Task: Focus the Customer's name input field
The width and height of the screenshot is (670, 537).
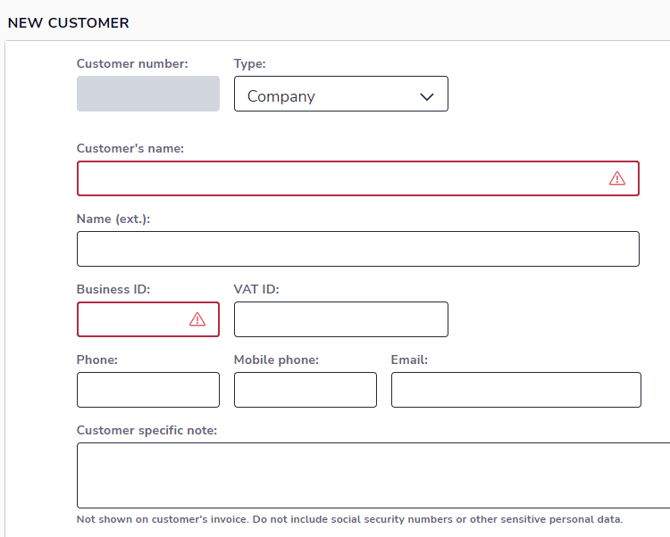Action: [358, 179]
